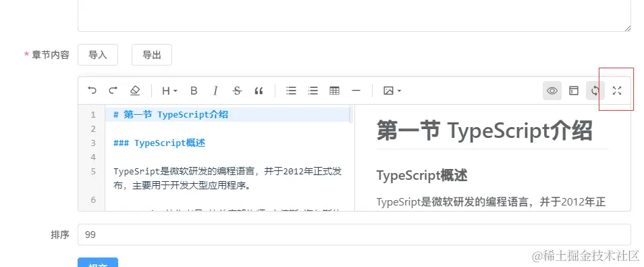This screenshot has height=267, width=644.
Task: Switch the editor to fullscreen mode
Action: [x=617, y=91]
